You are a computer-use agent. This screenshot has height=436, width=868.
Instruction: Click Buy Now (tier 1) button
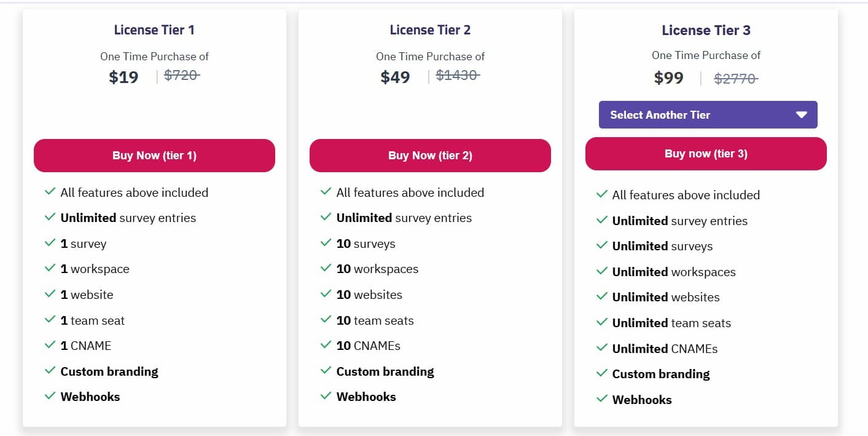tap(154, 156)
